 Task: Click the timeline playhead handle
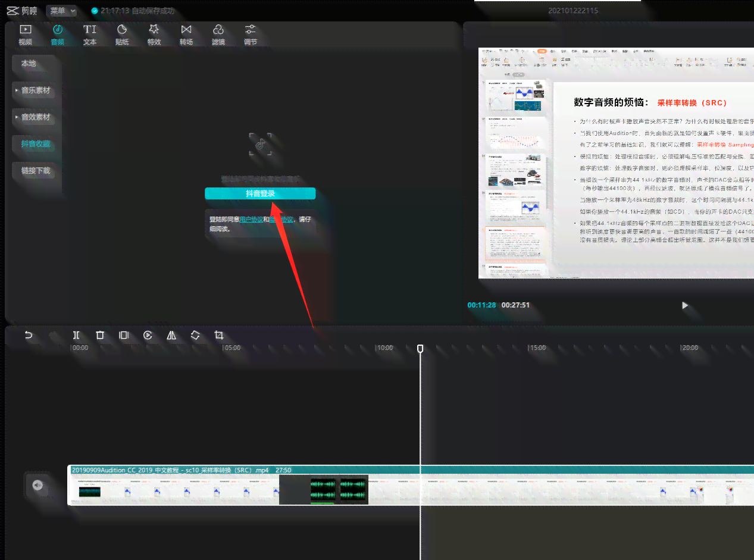(x=420, y=348)
